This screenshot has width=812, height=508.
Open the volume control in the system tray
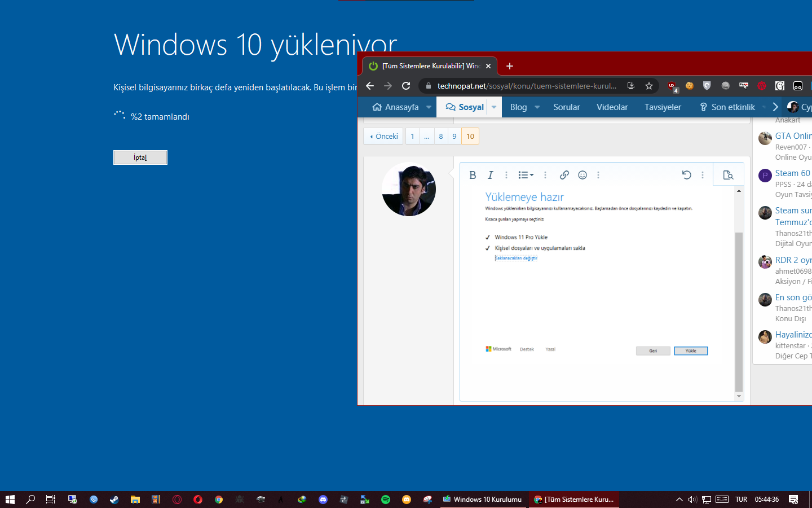coord(692,500)
